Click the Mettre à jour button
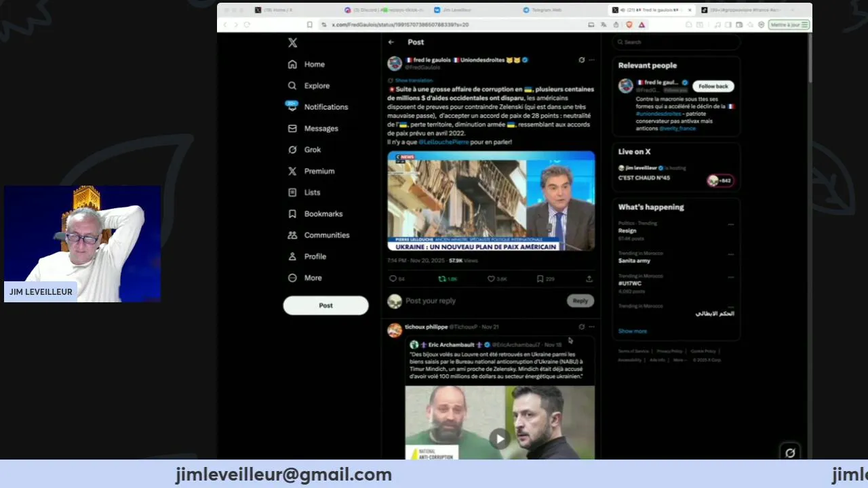868x488 pixels. 789,24
